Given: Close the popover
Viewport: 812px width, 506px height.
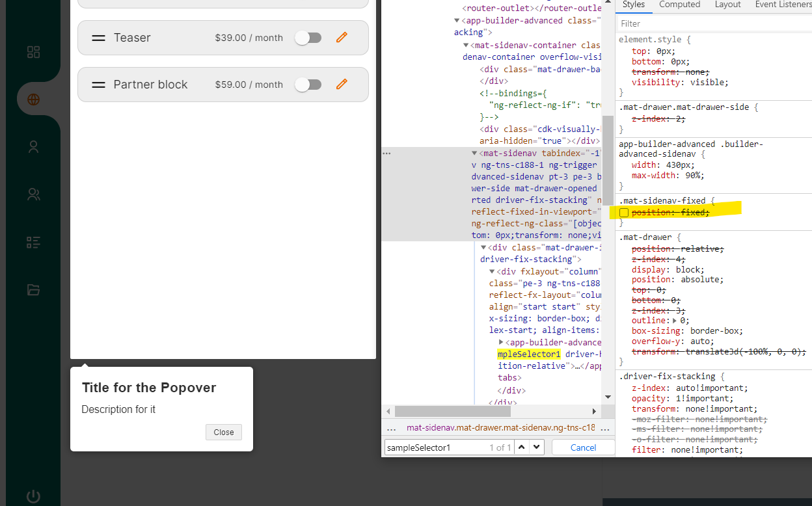Looking at the screenshot, I should coord(223,432).
